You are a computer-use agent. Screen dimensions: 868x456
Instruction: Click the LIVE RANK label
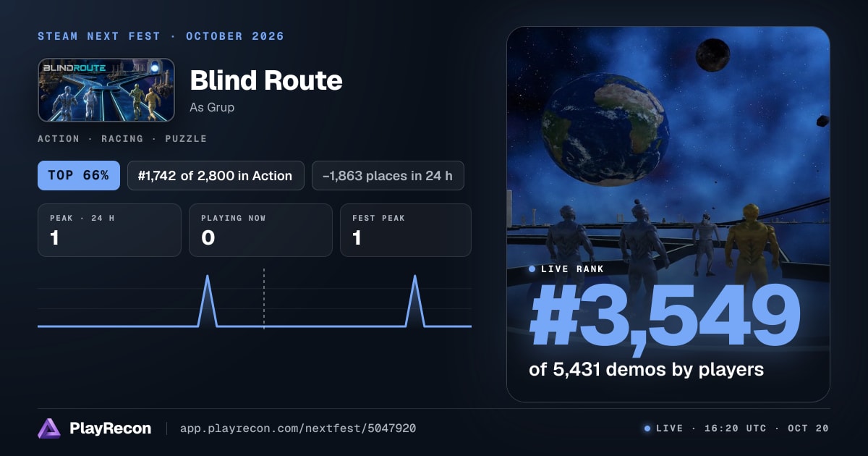(x=572, y=269)
